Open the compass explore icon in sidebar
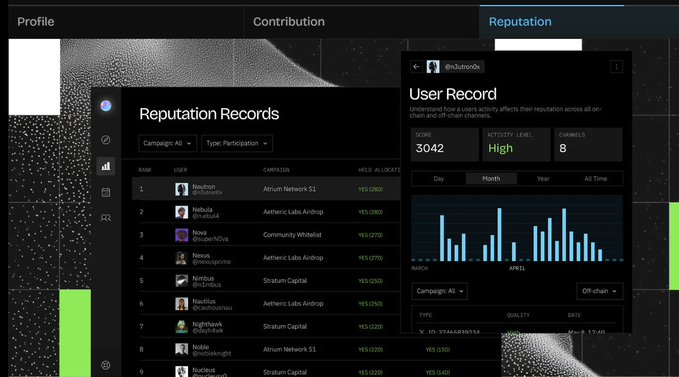This screenshot has width=679, height=377. (x=106, y=140)
